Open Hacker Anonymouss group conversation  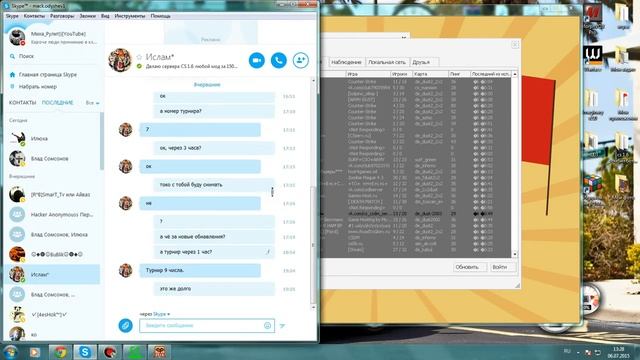click(52, 214)
